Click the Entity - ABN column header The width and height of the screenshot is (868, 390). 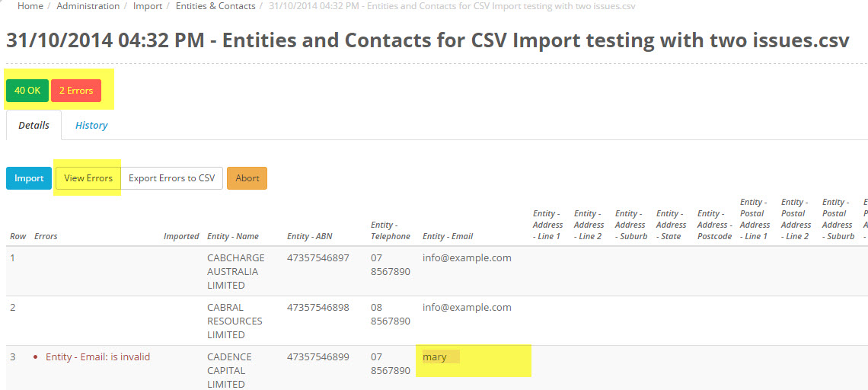coord(310,236)
